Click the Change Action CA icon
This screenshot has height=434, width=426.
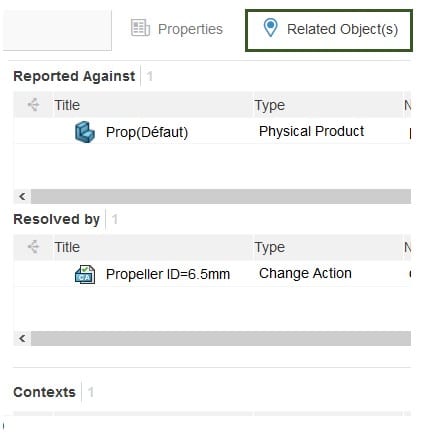click(x=85, y=274)
